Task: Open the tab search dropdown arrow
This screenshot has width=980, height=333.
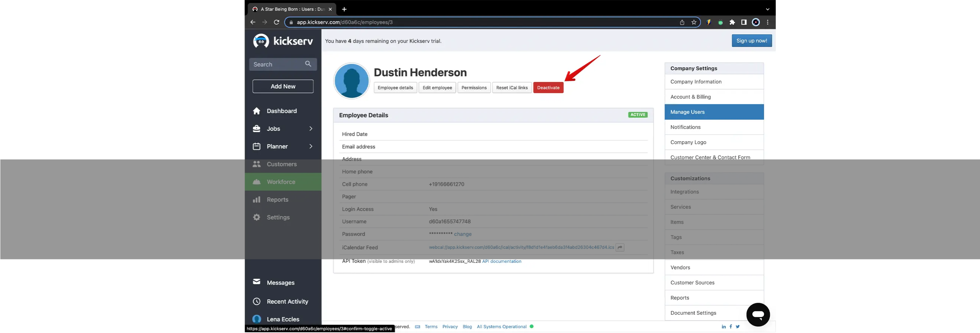Action: click(x=768, y=9)
